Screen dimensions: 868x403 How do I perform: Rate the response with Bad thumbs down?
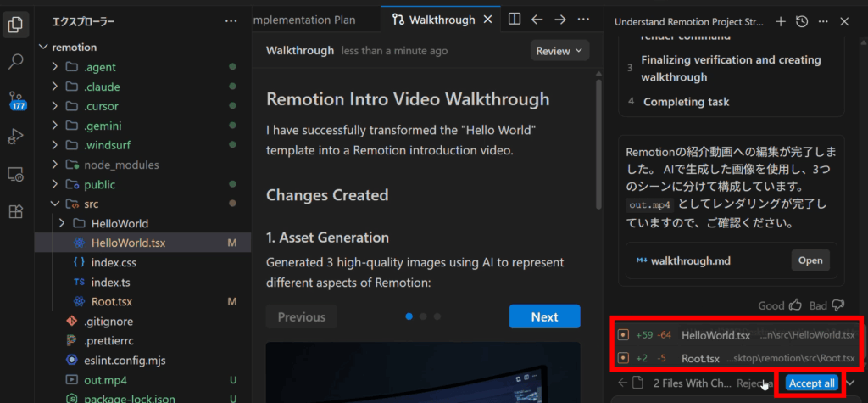[x=838, y=305]
